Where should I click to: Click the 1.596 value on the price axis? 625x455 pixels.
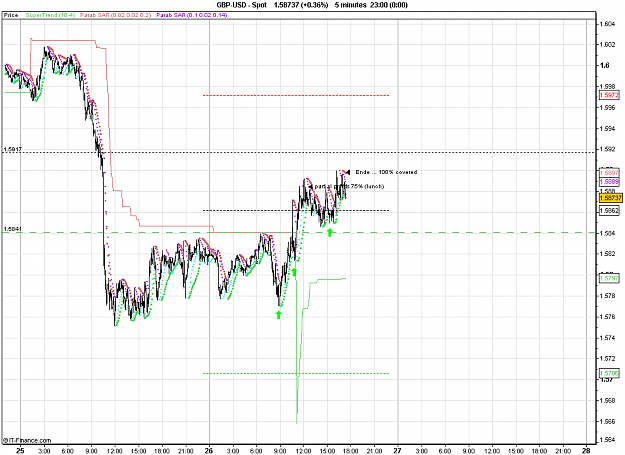click(x=607, y=107)
